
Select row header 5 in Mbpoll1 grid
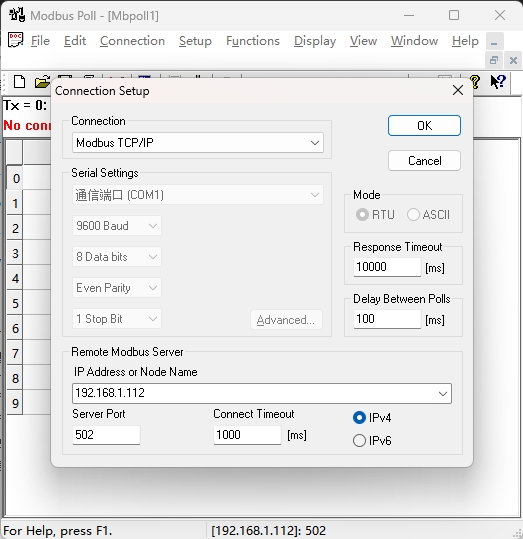15,303
